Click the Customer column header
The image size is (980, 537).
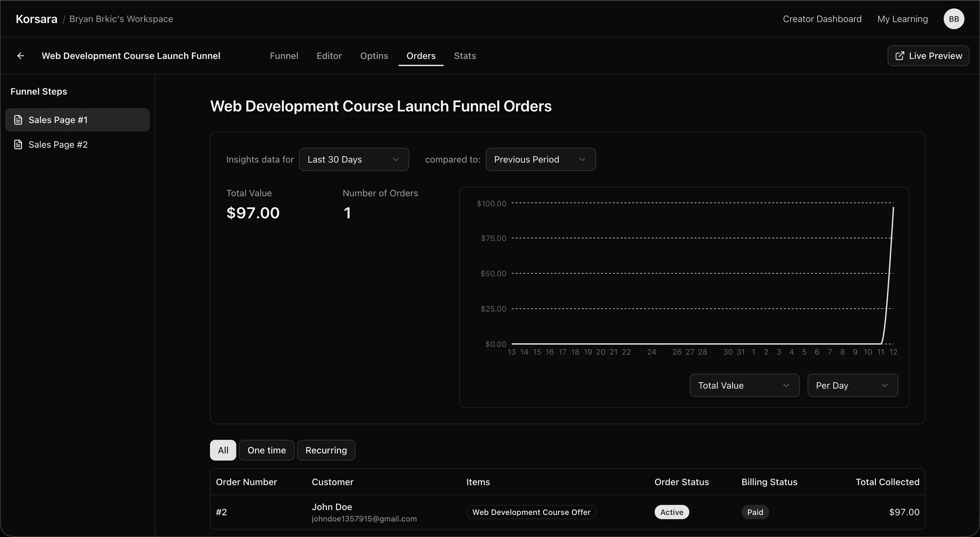(332, 482)
